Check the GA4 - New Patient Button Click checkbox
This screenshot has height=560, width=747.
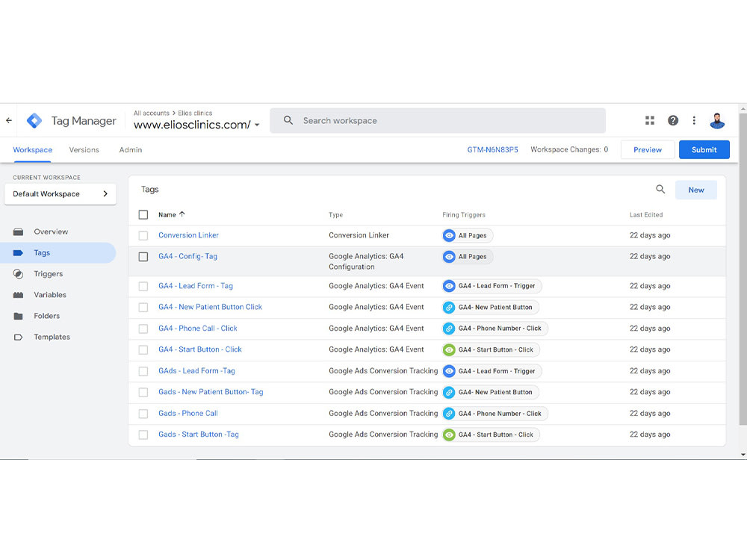coord(143,307)
